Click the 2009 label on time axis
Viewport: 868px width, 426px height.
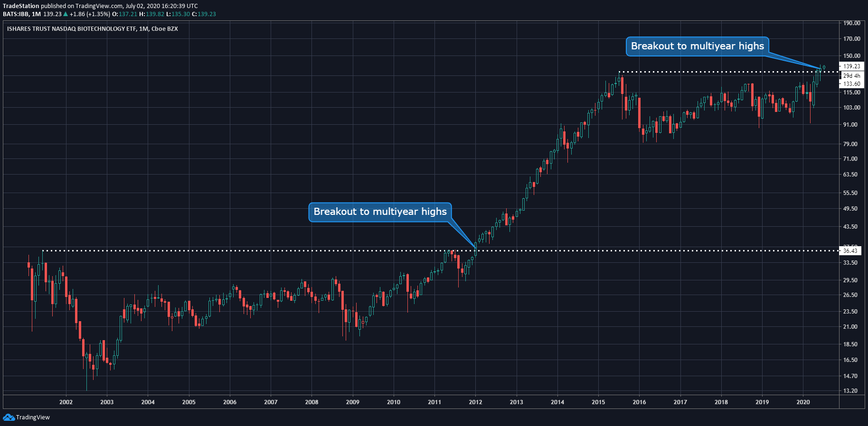pyautogui.click(x=353, y=402)
